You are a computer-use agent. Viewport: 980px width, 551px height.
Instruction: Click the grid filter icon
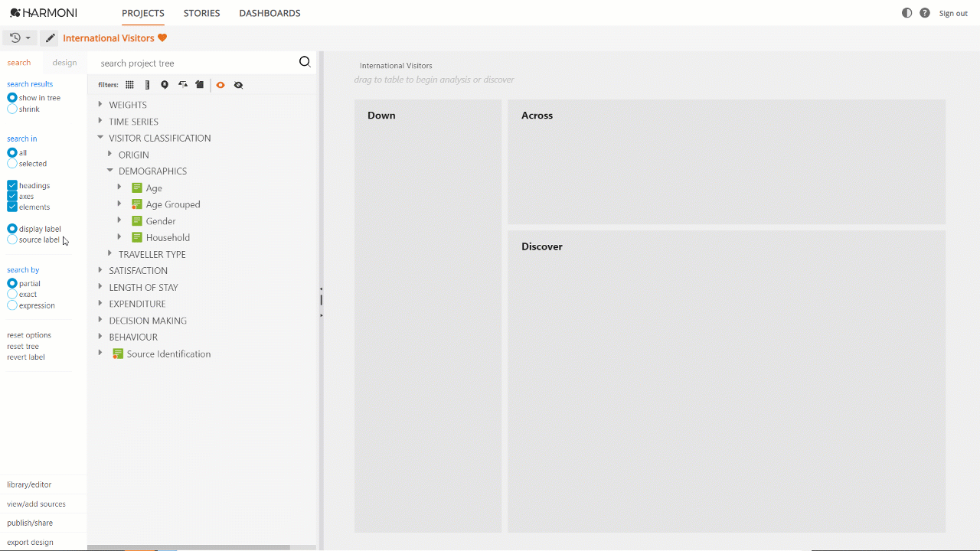129,85
